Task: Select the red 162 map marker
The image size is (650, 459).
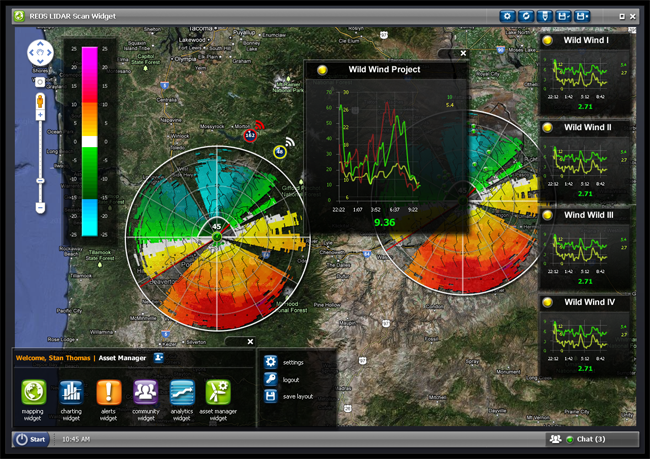Action: coord(250,135)
